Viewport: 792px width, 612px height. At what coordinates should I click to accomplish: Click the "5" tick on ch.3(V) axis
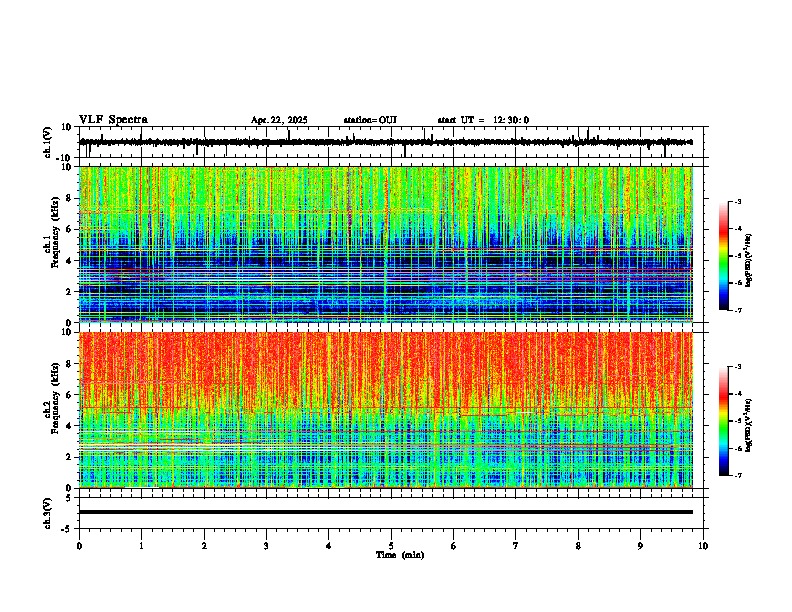(69, 498)
